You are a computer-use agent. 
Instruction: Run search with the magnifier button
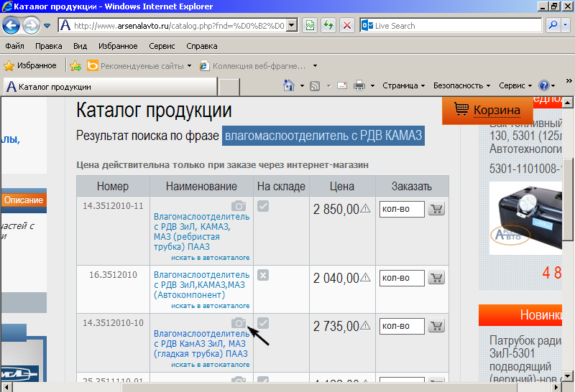553,26
